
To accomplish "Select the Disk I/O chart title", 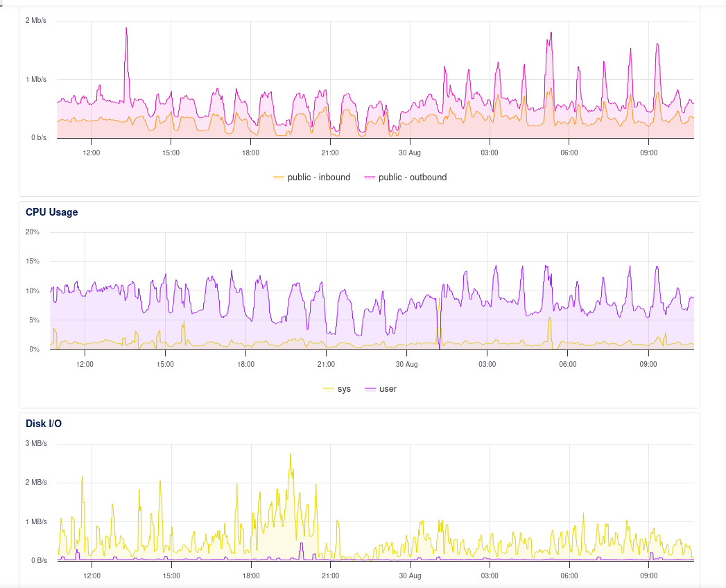I will tap(44, 423).
